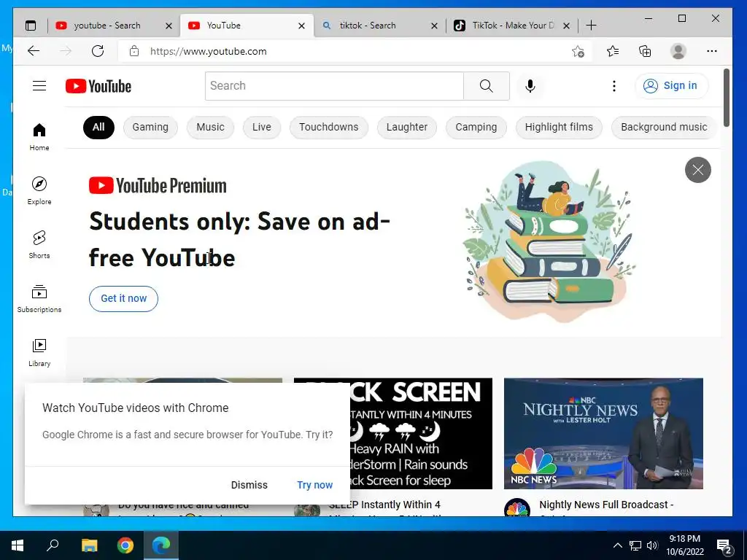Click the Sign in button
This screenshot has width=747, height=560.
tap(671, 86)
